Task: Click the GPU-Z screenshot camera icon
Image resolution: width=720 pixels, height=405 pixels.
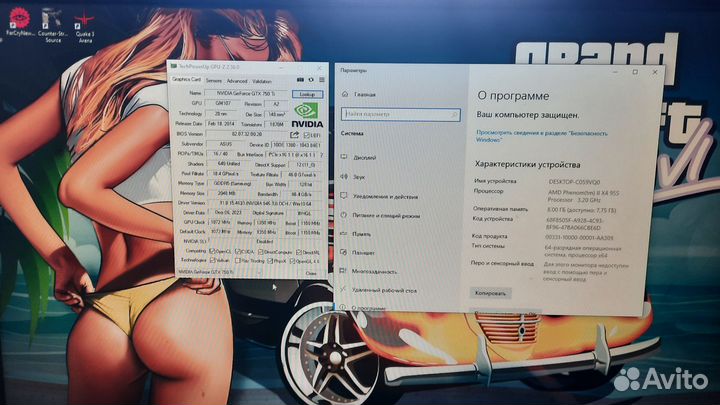Action: [x=300, y=80]
